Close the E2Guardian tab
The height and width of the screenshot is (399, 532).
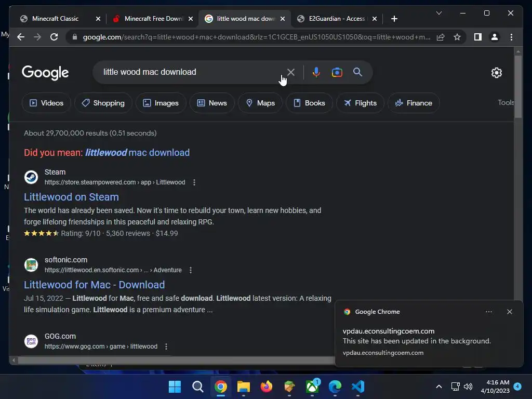pos(375,19)
